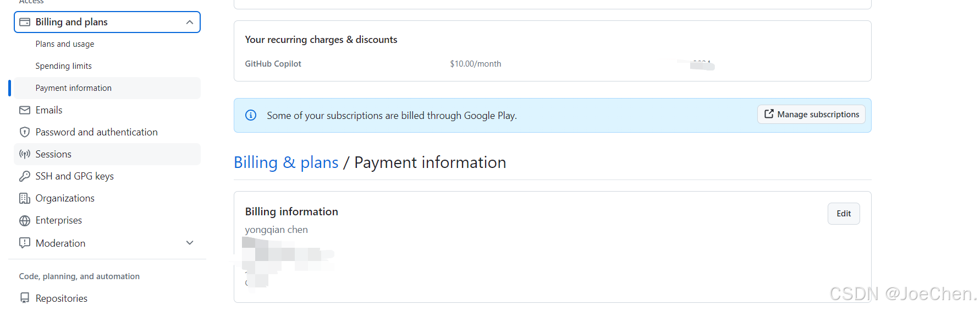Click the Organizations building icon
Image resolution: width=980 pixels, height=310 pixels.
tap(25, 198)
